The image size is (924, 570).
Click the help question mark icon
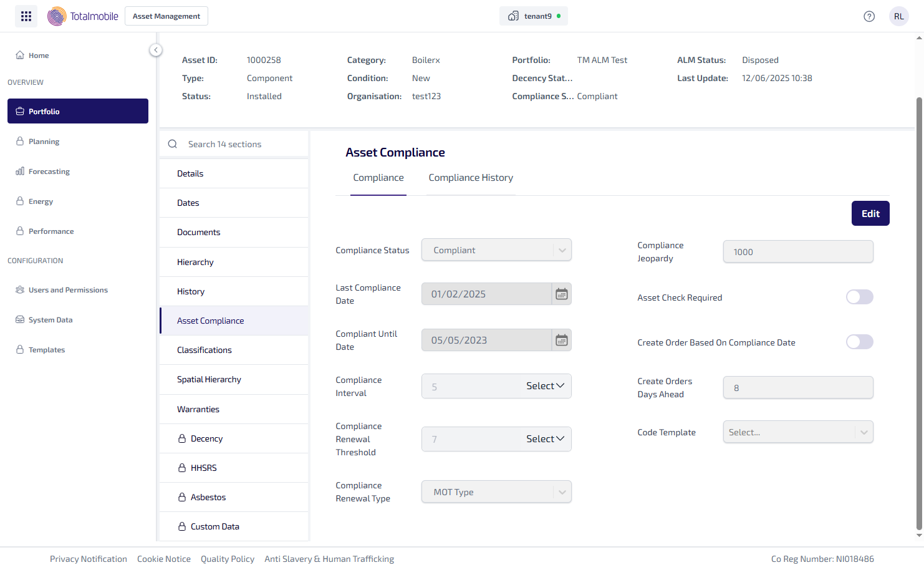(x=869, y=16)
